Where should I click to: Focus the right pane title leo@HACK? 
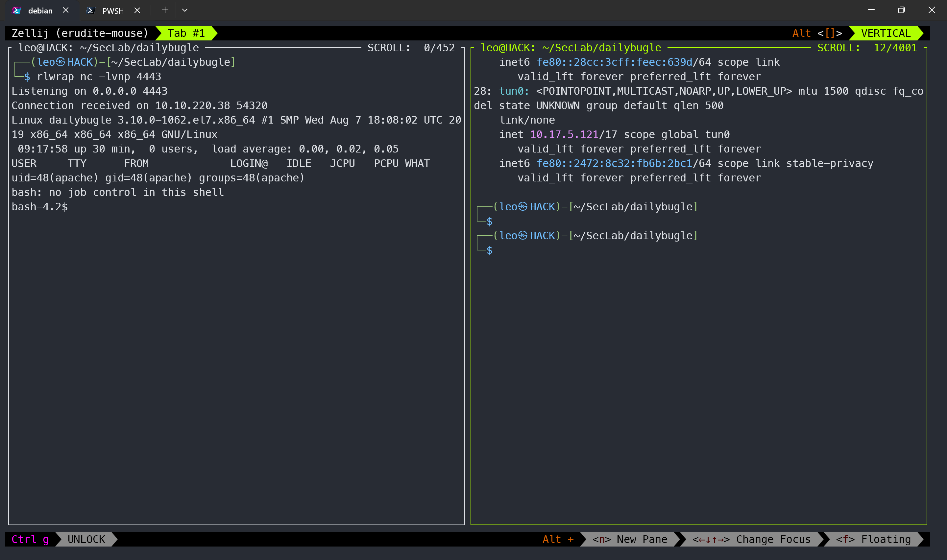571,48
